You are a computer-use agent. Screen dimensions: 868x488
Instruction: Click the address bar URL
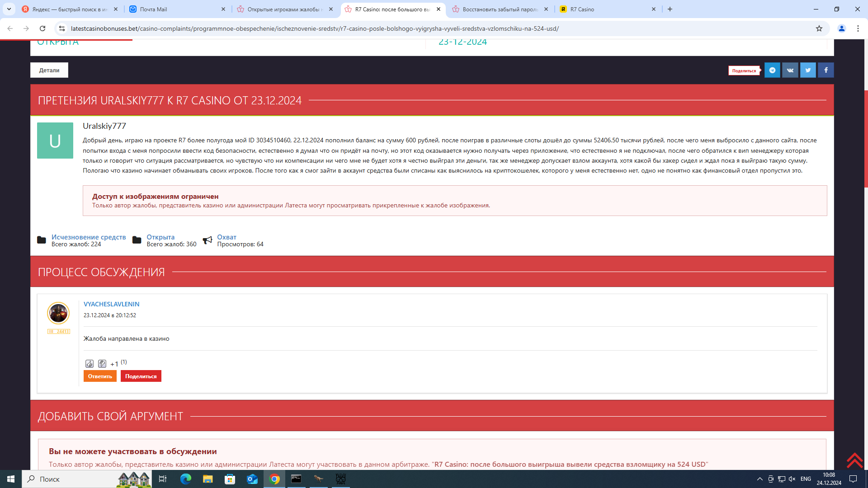(315, 28)
